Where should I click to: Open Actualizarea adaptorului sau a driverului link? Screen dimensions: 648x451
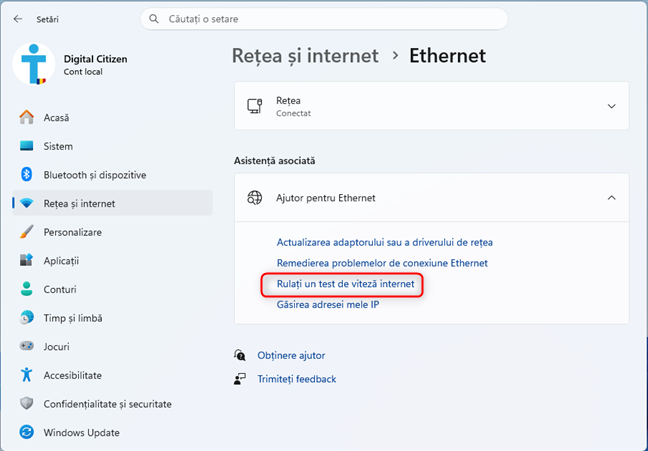pyautogui.click(x=384, y=242)
